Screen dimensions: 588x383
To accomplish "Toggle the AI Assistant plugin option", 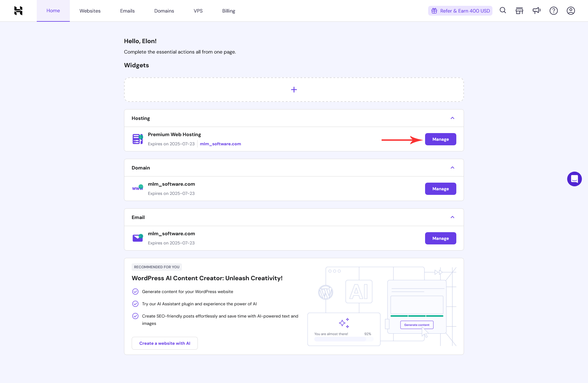I will point(135,304).
